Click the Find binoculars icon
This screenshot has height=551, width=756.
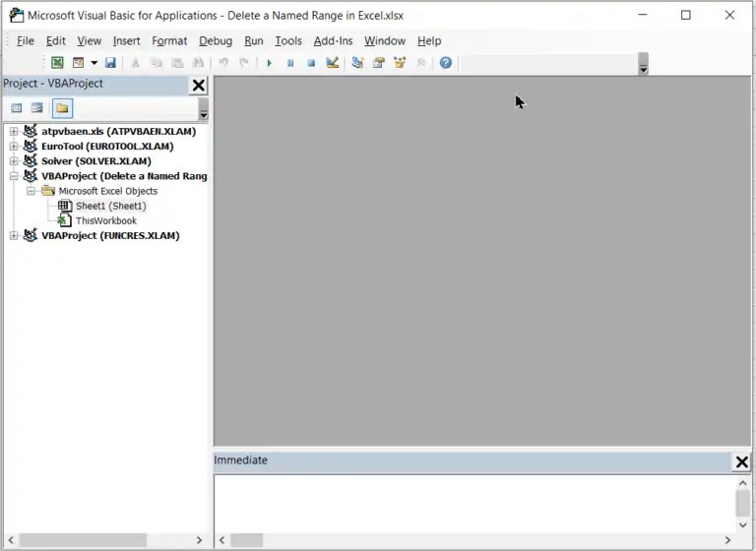coord(198,63)
